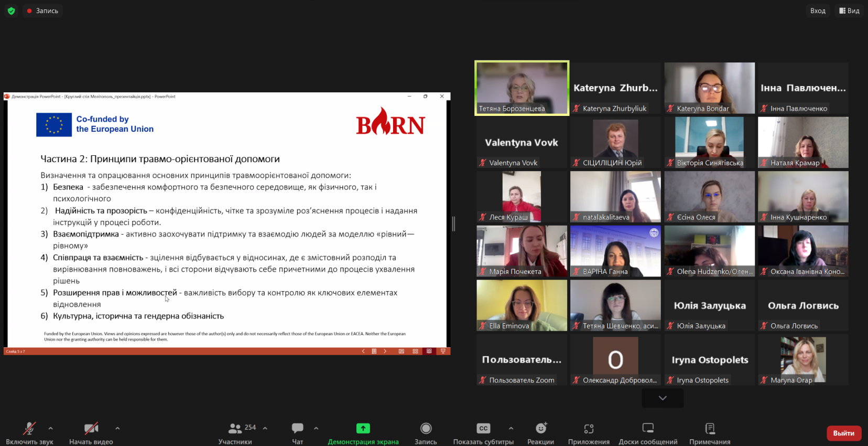
Task: Click the Record icon in toolbar
Action: pos(426,429)
